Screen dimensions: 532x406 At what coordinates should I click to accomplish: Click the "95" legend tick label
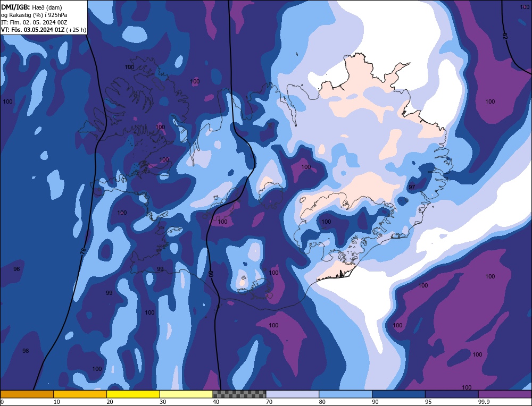[428, 402]
